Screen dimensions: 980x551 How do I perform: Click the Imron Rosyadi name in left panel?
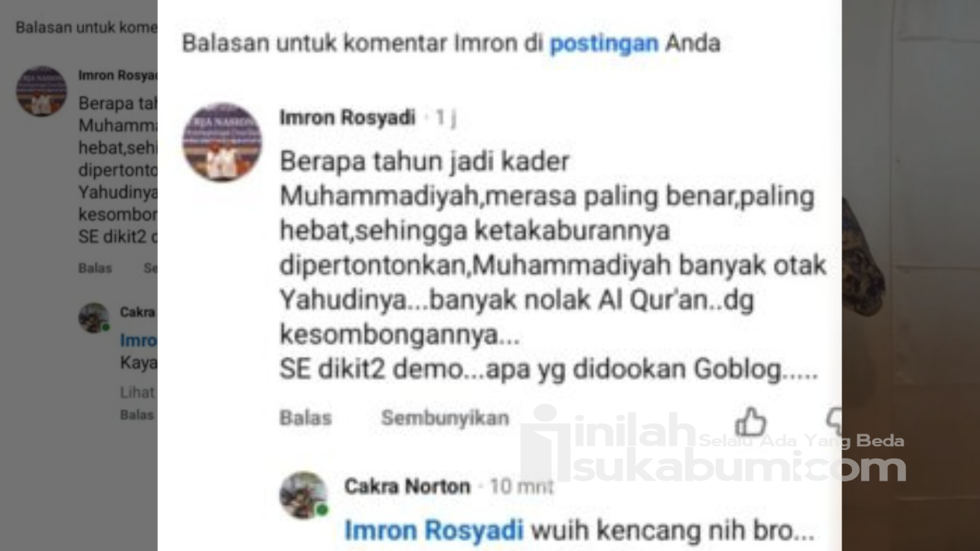118,76
